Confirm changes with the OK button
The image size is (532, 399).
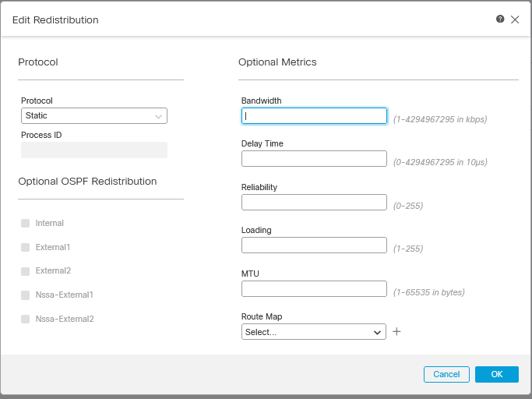pyautogui.click(x=497, y=374)
